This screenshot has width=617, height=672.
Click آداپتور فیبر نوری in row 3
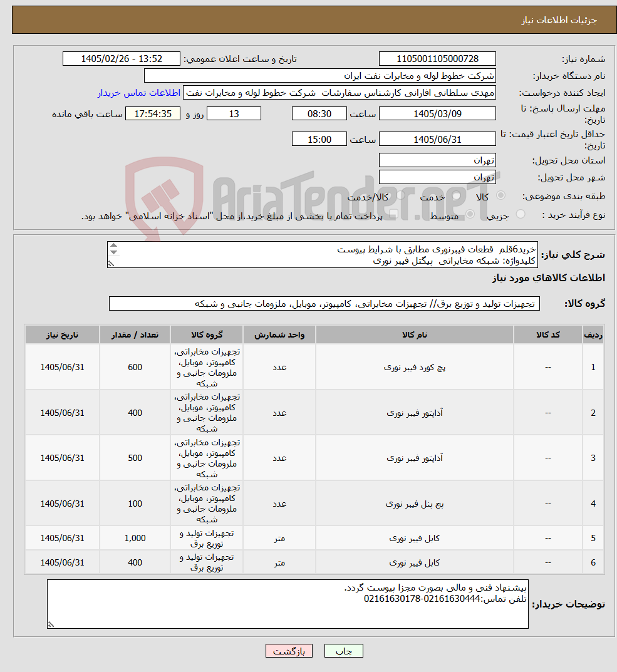pos(414,458)
